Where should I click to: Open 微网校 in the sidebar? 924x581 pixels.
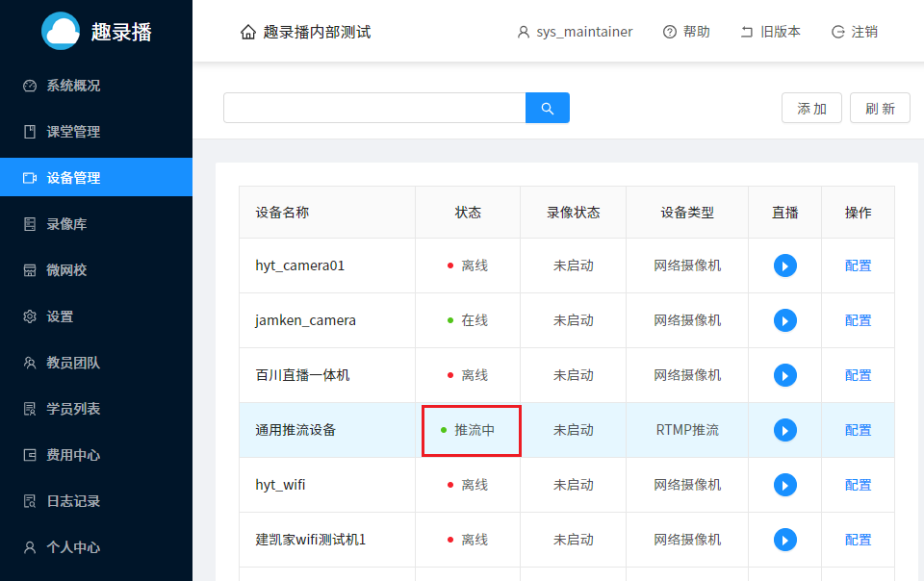click(x=96, y=270)
